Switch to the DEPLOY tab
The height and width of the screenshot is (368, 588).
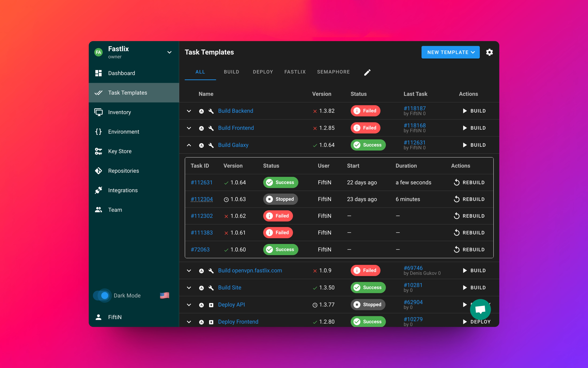(x=263, y=72)
